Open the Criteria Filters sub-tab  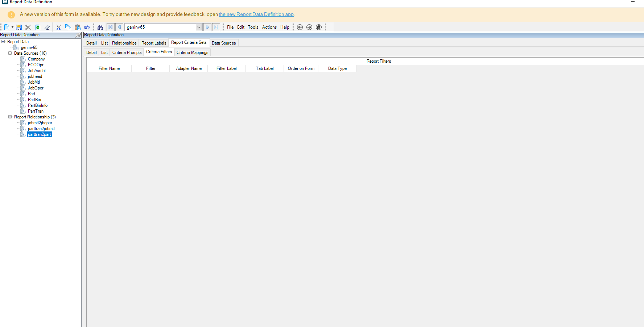click(x=159, y=52)
